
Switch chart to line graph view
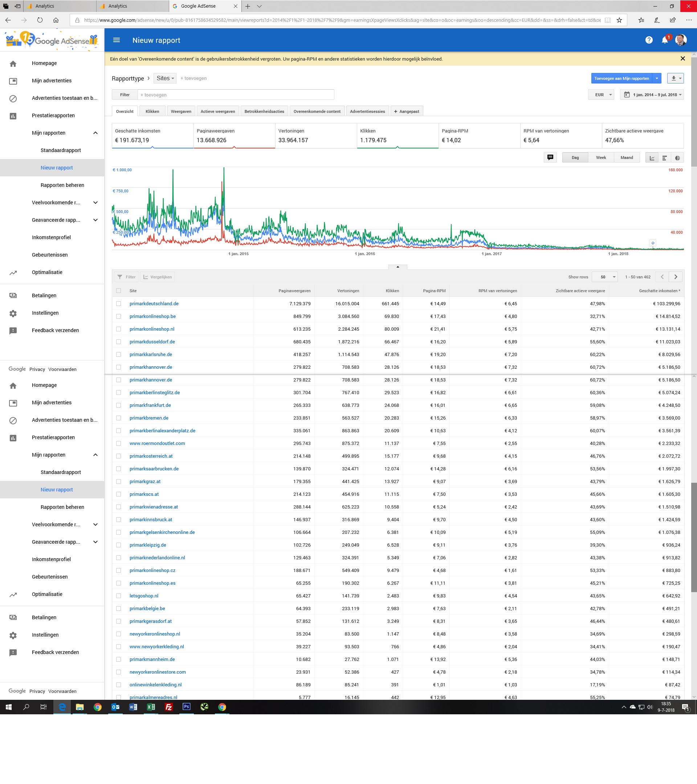tap(652, 158)
